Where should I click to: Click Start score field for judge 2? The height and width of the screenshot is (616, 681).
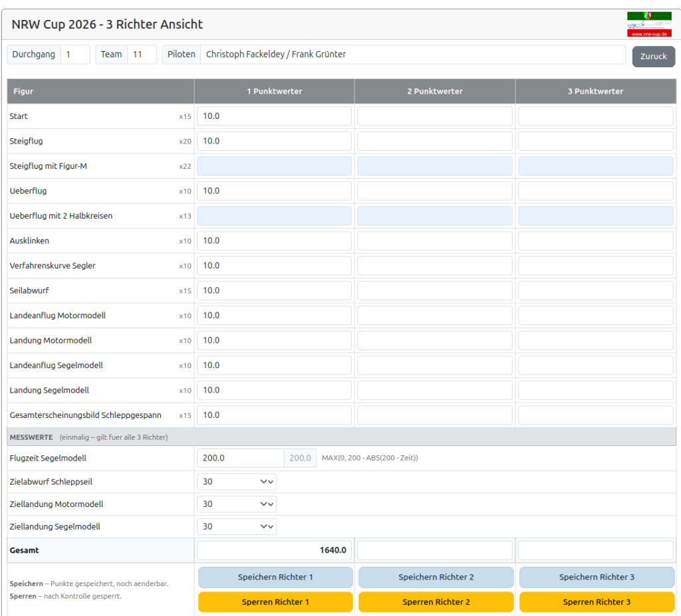pyautogui.click(x=435, y=116)
